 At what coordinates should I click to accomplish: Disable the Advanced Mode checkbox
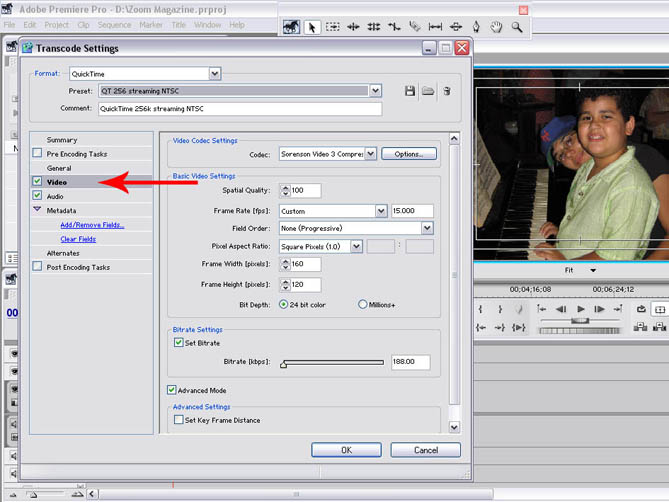[x=172, y=390]
